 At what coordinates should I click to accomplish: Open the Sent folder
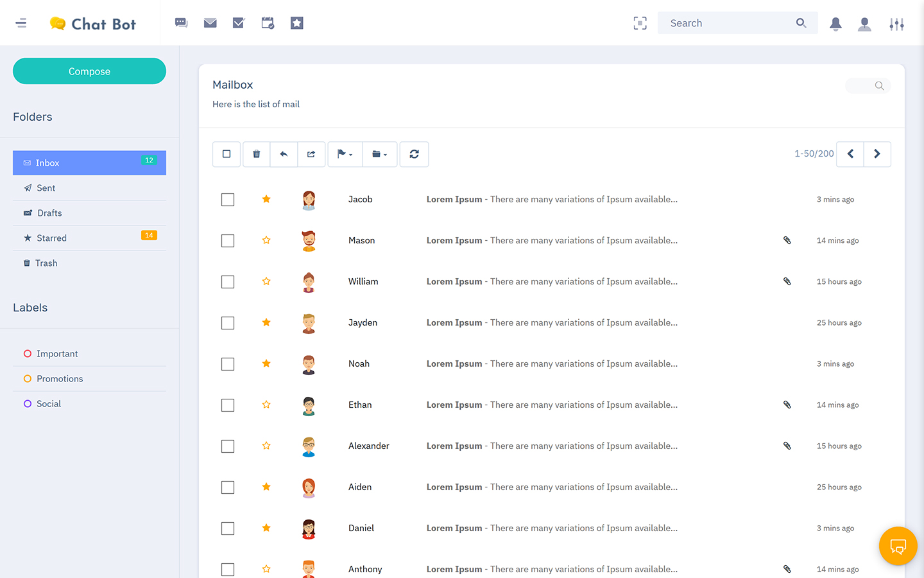(46, 188)
